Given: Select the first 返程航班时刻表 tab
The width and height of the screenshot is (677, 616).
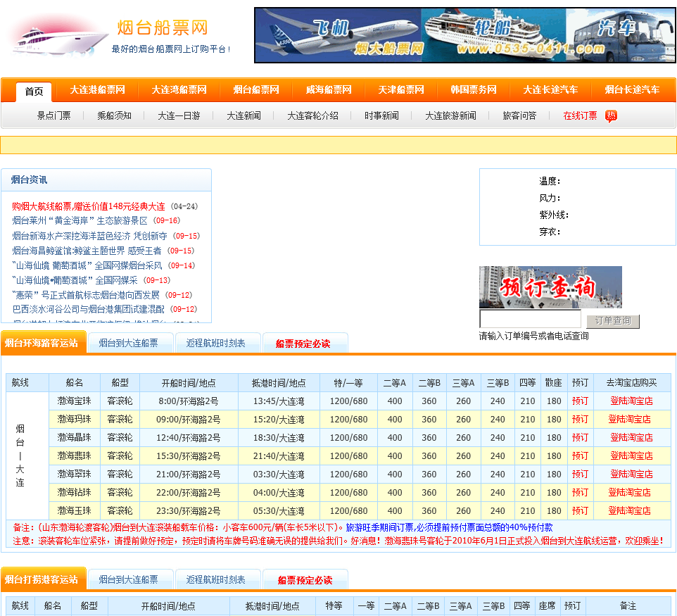Looking at the screenshot, I should pyautogui.click(x=216, y=344).
